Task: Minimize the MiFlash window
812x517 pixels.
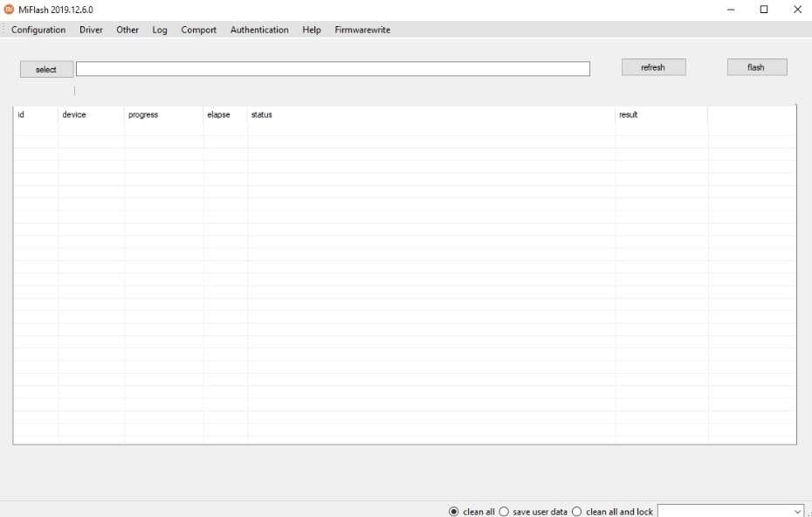Action: 731,10
